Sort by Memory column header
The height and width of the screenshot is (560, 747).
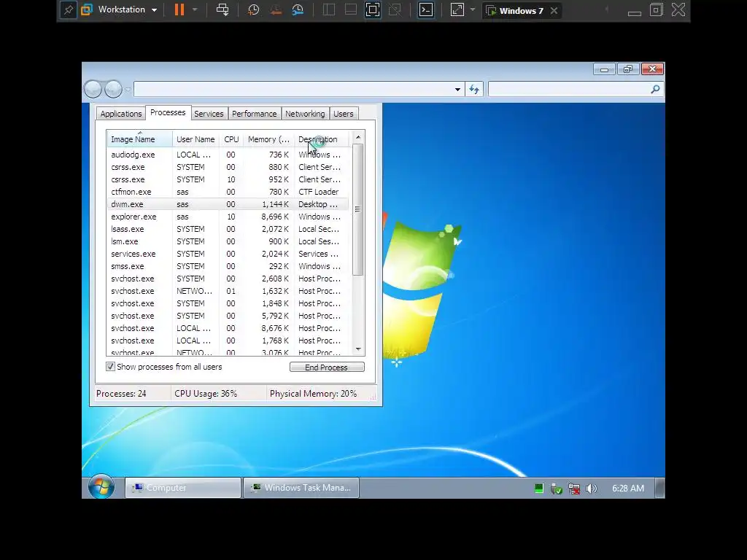pos(268,139)
